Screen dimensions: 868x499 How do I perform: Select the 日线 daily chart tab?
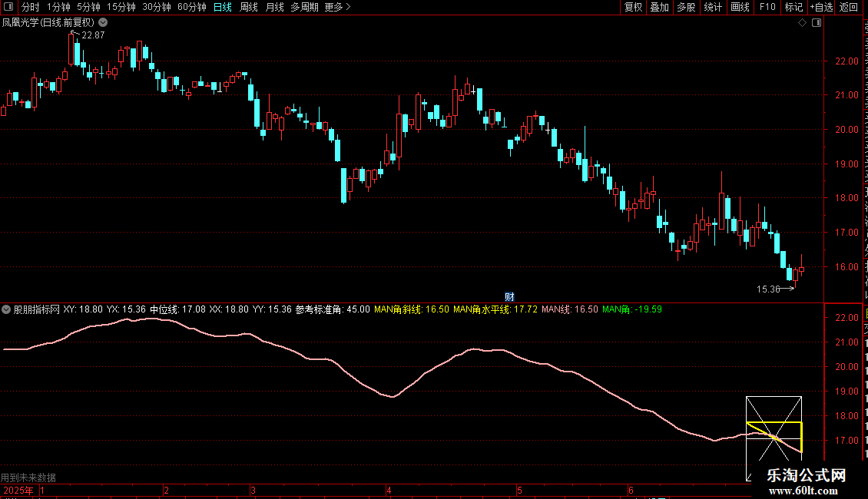coord(223,7)
